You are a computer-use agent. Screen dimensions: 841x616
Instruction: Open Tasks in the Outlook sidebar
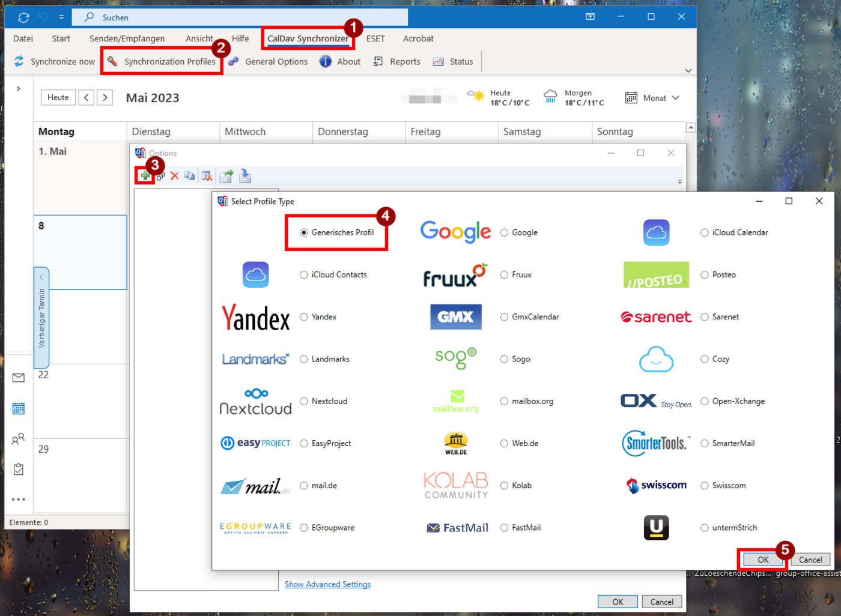(19, 469)
